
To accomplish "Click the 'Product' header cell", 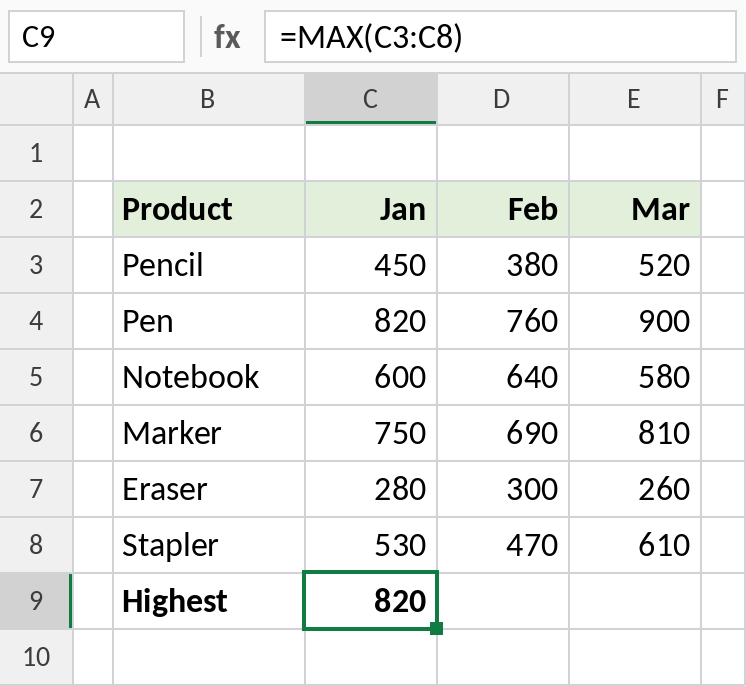I will coord(209,209).
